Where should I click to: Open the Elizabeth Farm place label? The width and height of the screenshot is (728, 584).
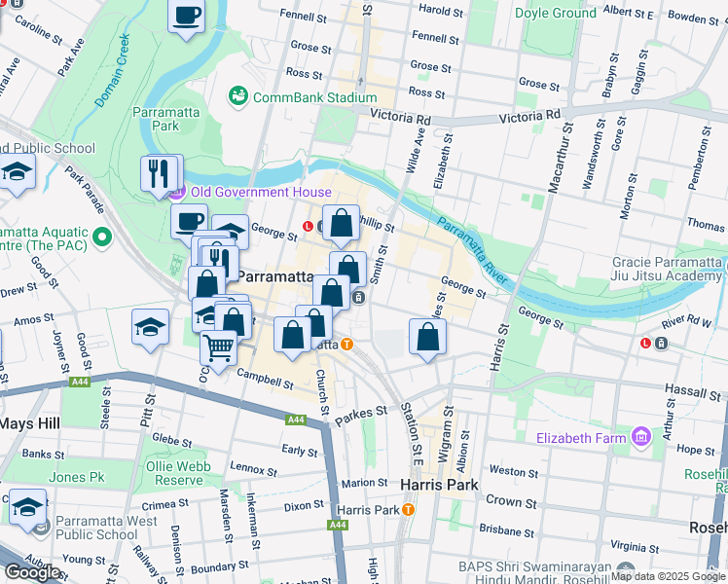[581, 438]
